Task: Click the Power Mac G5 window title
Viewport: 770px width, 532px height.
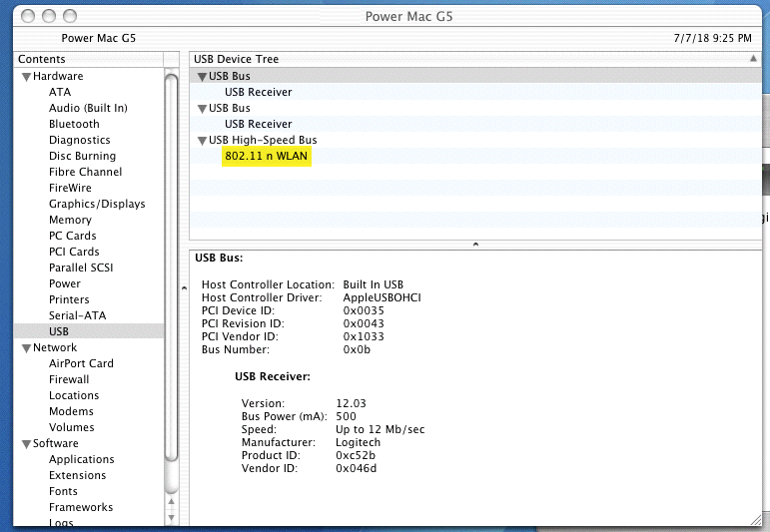Action: [409, 16]
